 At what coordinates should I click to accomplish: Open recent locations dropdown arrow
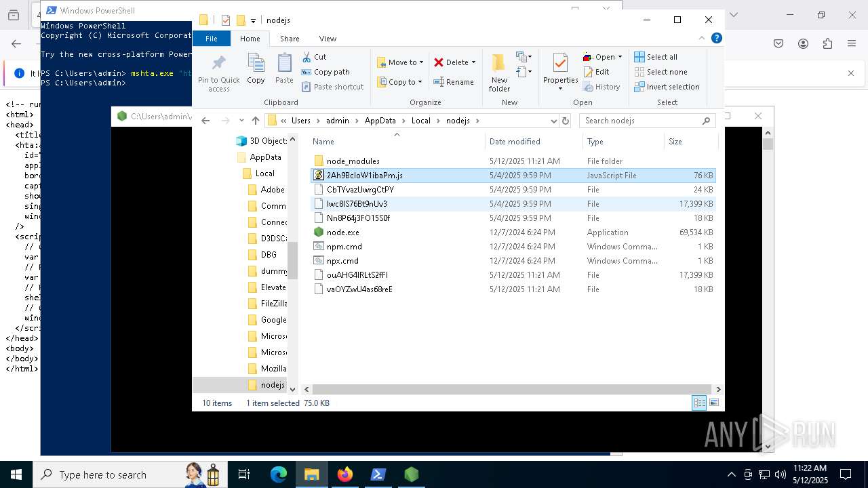(241, 121)
